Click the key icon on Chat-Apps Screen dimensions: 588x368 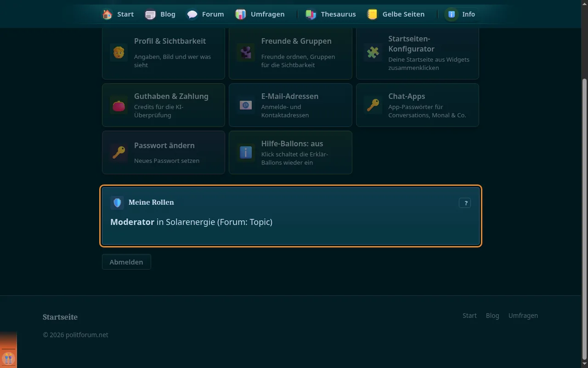[x=373, y=105]
